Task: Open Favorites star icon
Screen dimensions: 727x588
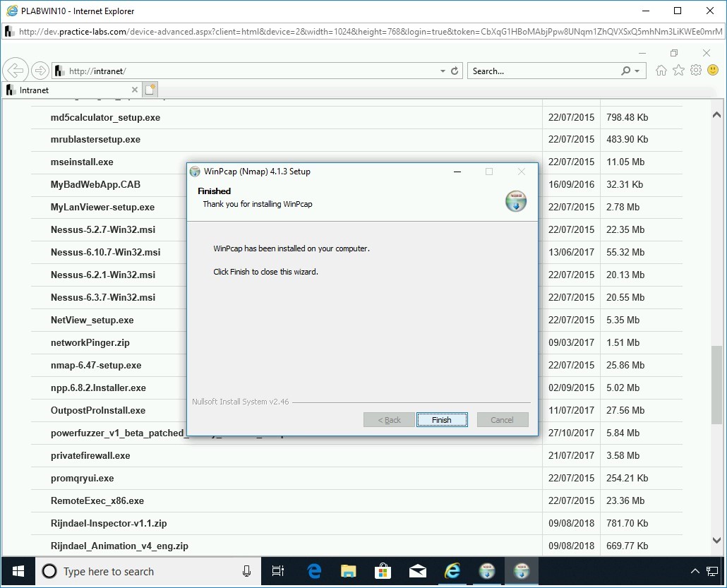Action: 678,71
